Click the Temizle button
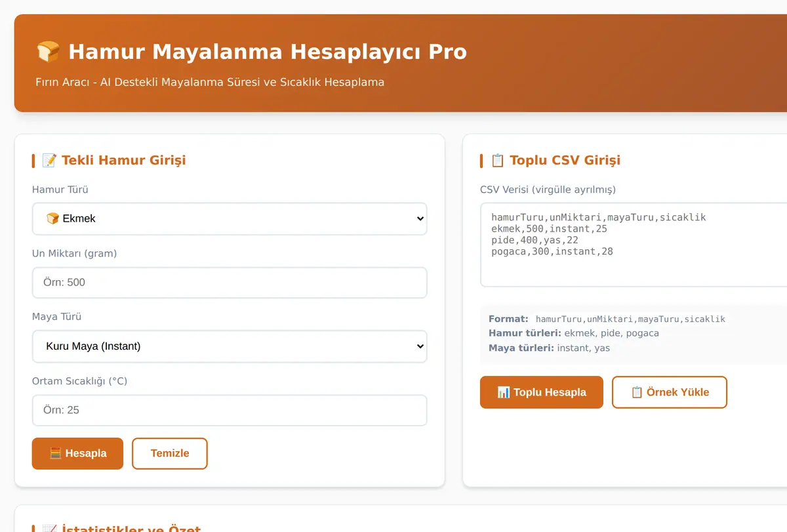The height and width of the screenshot is (532, 787). pyautogui.click(x=170, y=453)
